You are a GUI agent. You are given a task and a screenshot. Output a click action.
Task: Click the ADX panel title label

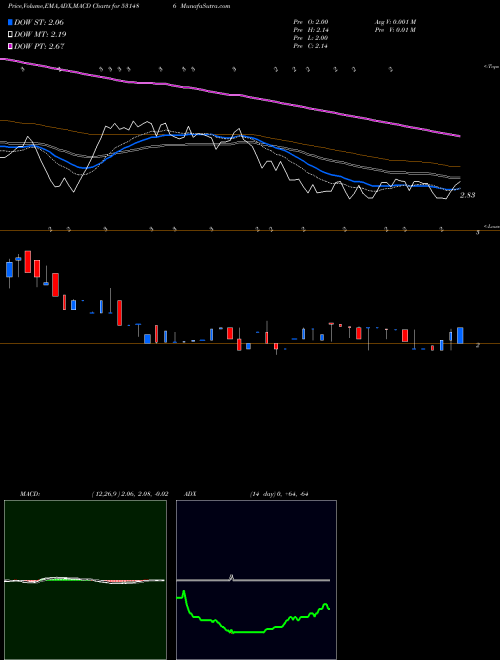click(x=190, y=494)
